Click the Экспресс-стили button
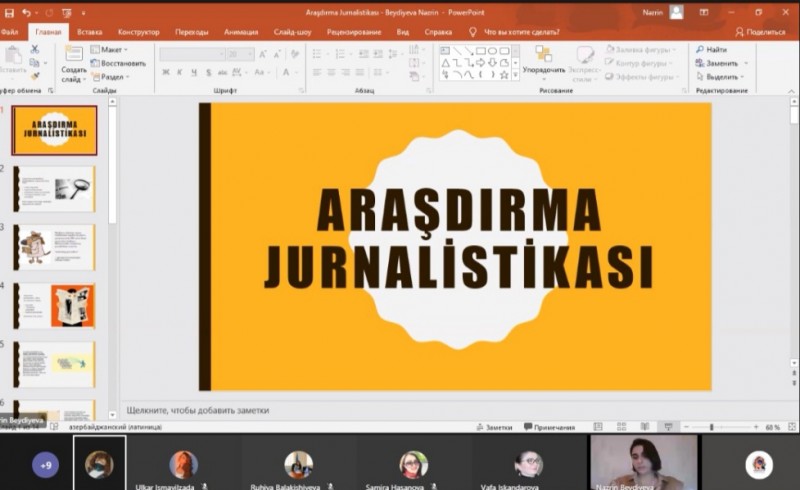This screenshot has height=490, width=800. coord(585,63)
